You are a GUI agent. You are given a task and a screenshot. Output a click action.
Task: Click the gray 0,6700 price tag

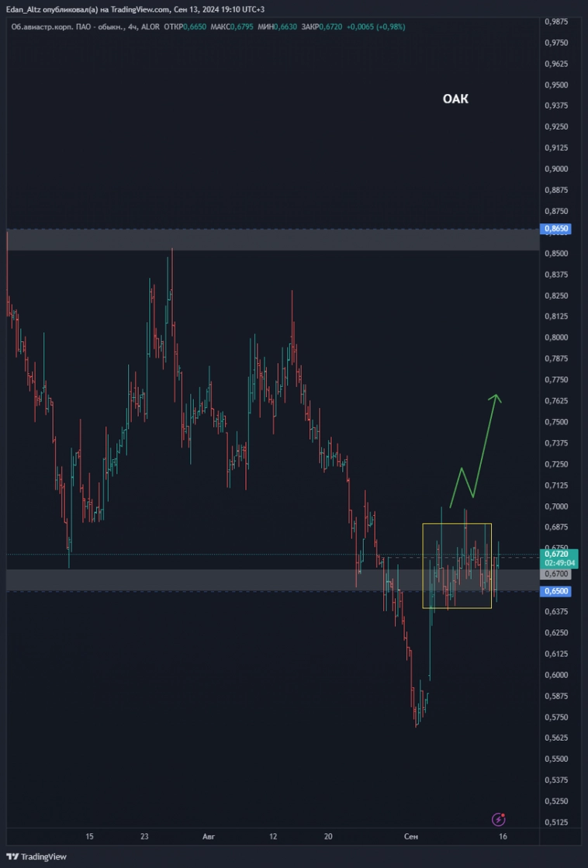(556, 573)
